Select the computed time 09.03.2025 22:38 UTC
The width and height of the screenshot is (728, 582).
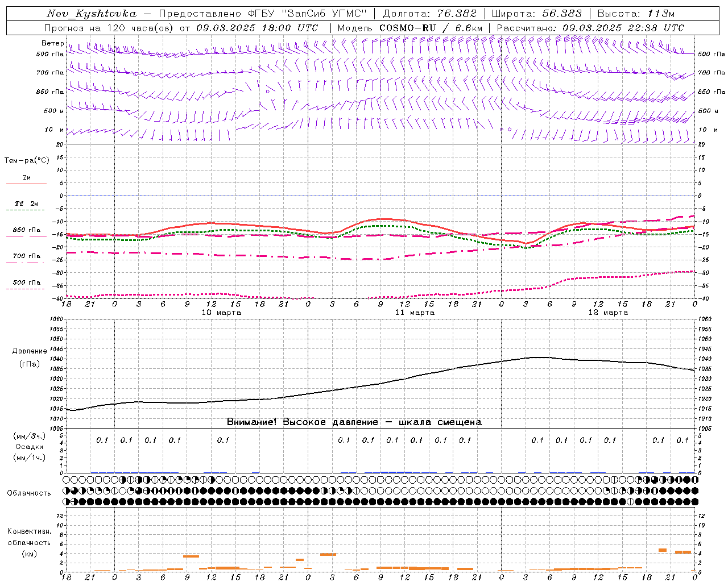623,28
